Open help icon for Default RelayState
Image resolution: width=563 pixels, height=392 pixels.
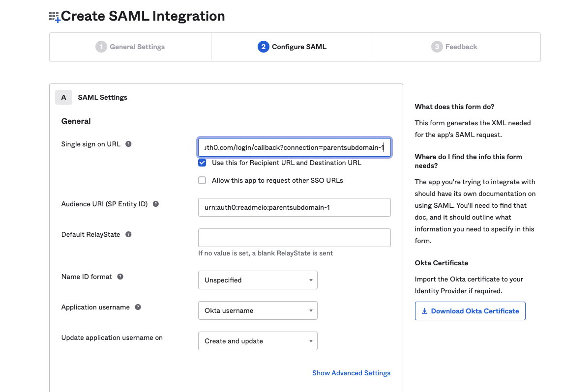128,234
